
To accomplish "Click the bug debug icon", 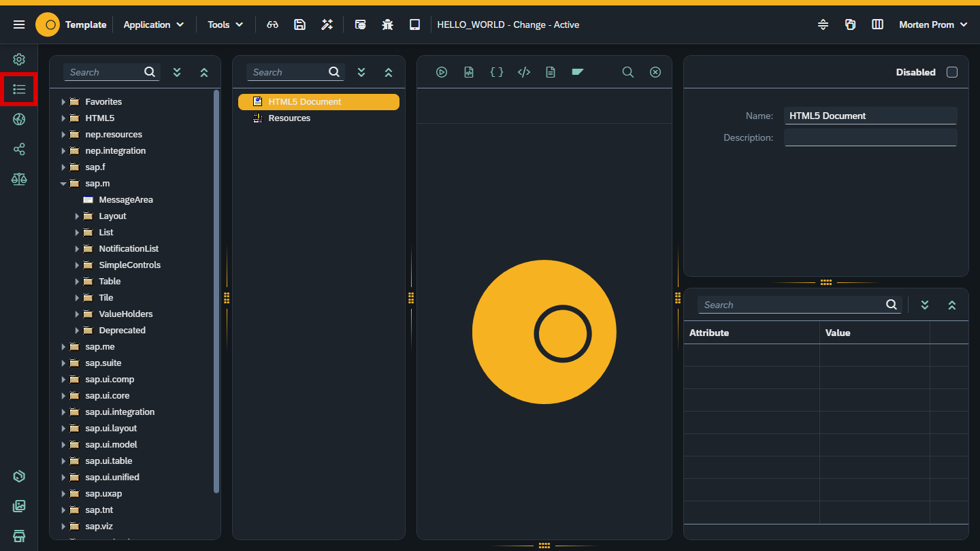I will pos(387,24).
